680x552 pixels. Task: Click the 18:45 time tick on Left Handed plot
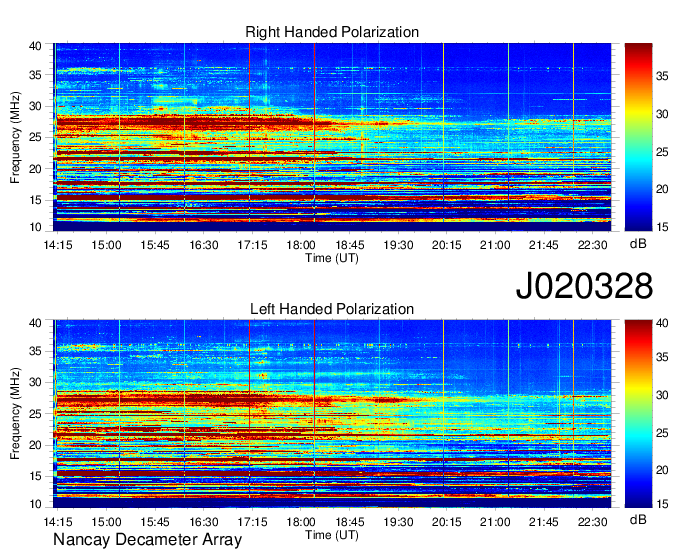coord(350,522)
